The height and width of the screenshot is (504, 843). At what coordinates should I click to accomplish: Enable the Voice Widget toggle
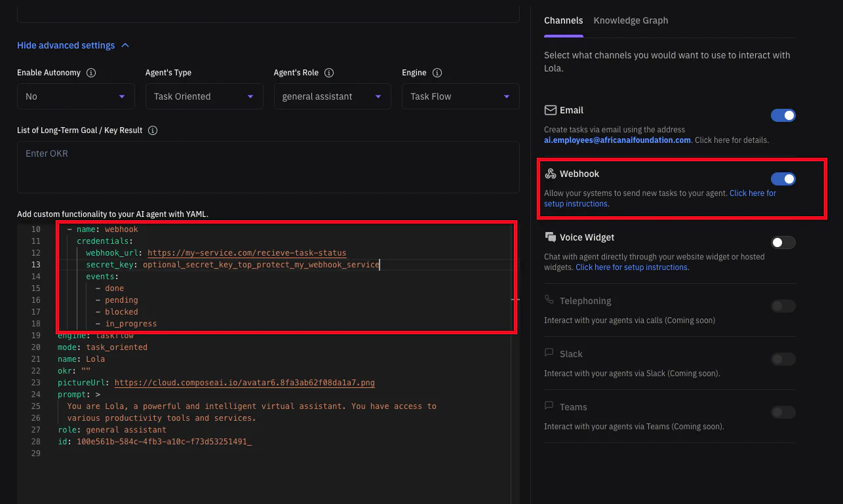point(783,242)
